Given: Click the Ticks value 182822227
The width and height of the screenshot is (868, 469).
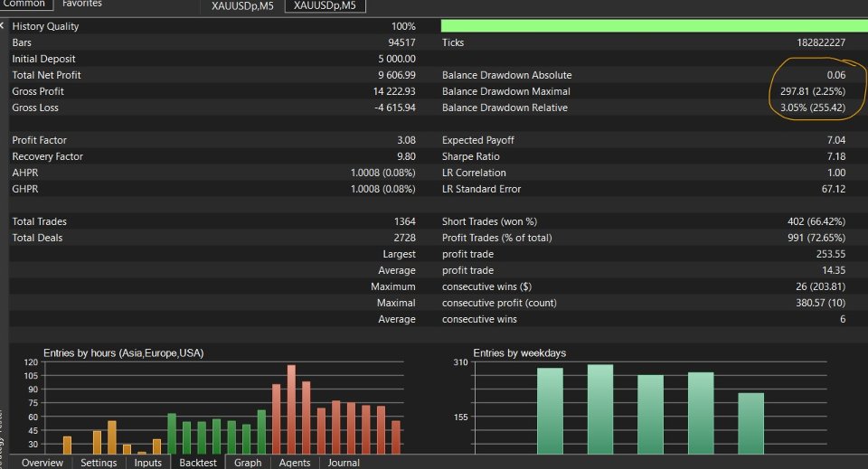Looking at the screenshot, I should click(x=821, y=42).
